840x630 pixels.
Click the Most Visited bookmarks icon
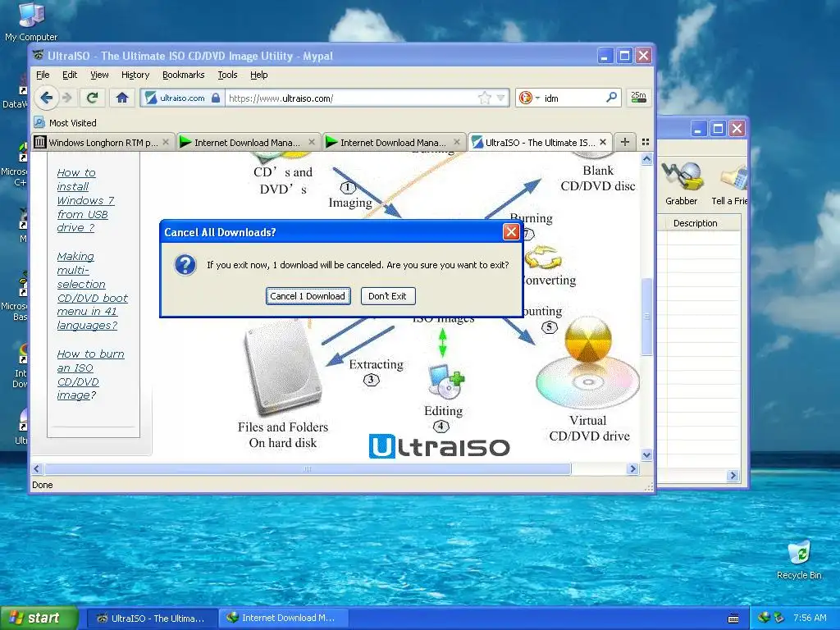click(39, 123)
